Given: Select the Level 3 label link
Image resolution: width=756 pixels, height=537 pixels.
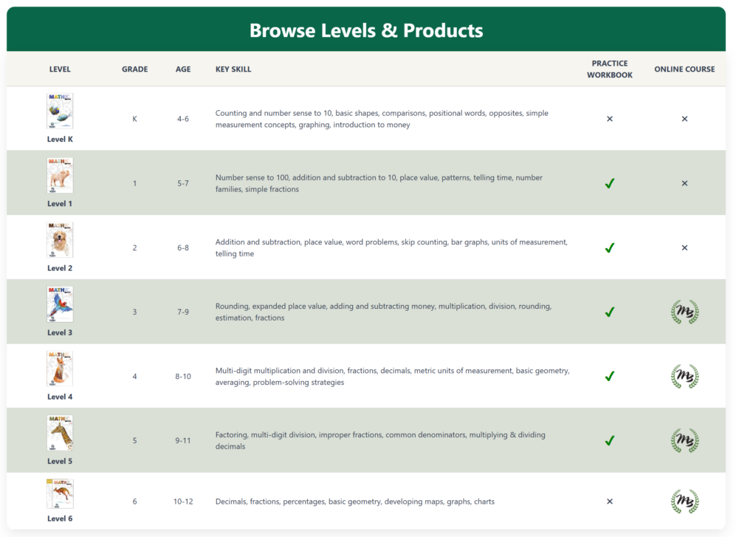Looking at the screenshot, I should 60,332.
